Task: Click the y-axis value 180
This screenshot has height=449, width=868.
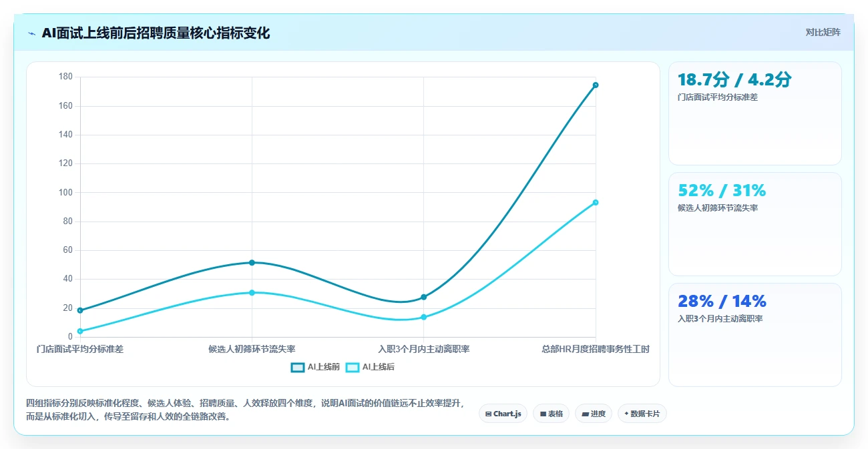Action: pyautogui.click(x=65, y=77)
